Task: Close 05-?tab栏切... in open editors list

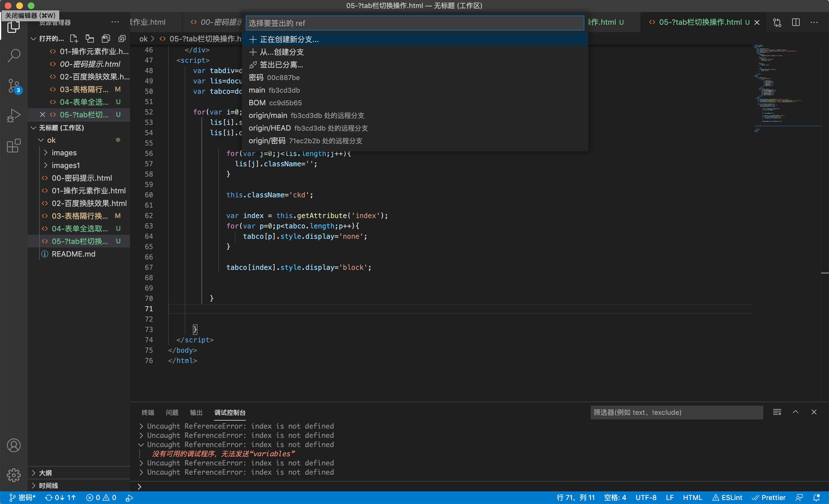Action: click(42, 115)
